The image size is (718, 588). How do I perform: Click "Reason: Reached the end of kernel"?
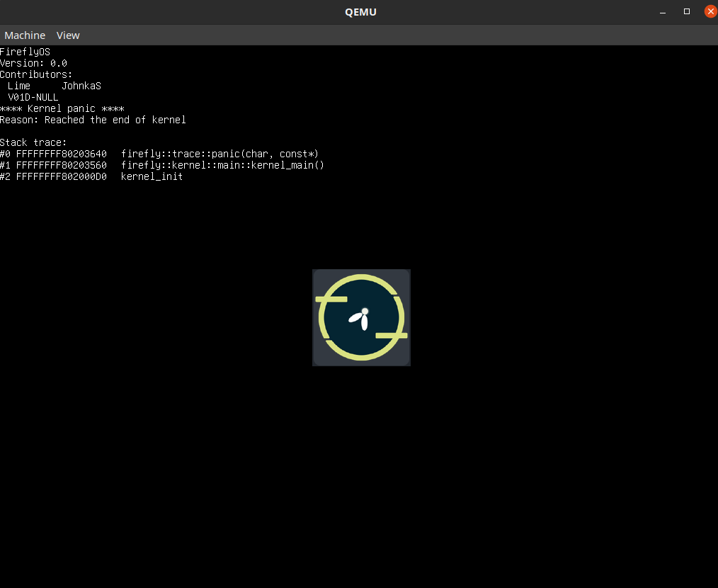pos(93,120)
